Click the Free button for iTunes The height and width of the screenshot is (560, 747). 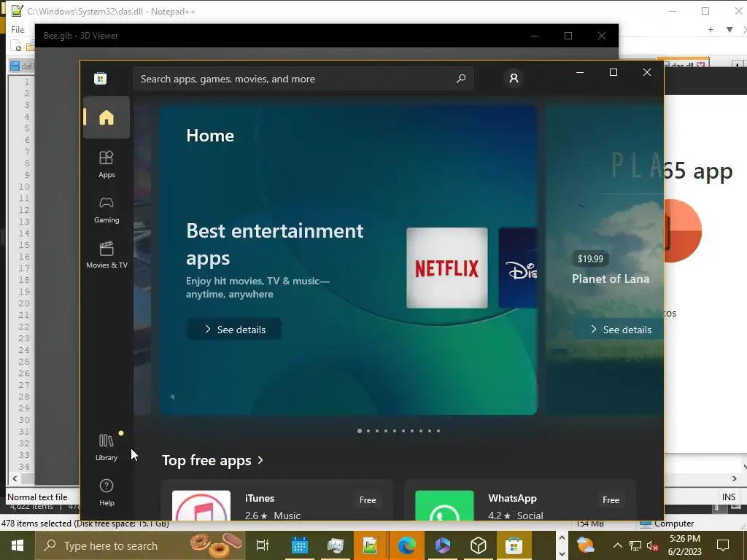pos(368,500)
